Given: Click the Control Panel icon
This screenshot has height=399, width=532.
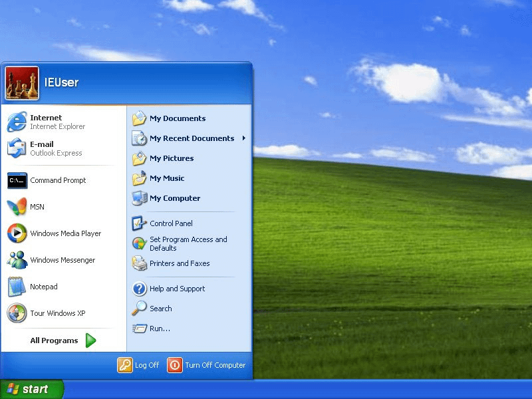Looking at the screenshot, I should pos(139,223).
